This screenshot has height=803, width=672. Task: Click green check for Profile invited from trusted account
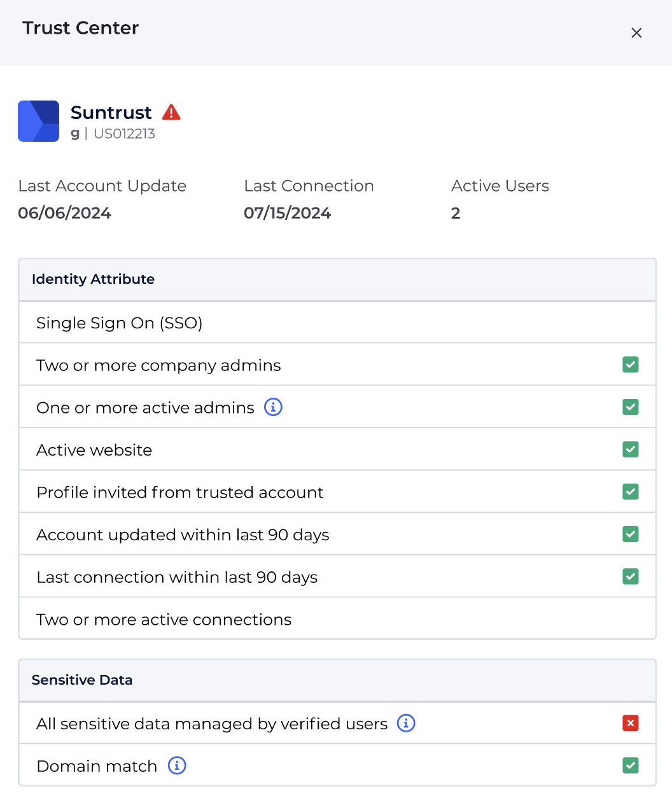(x=631, y=492)
